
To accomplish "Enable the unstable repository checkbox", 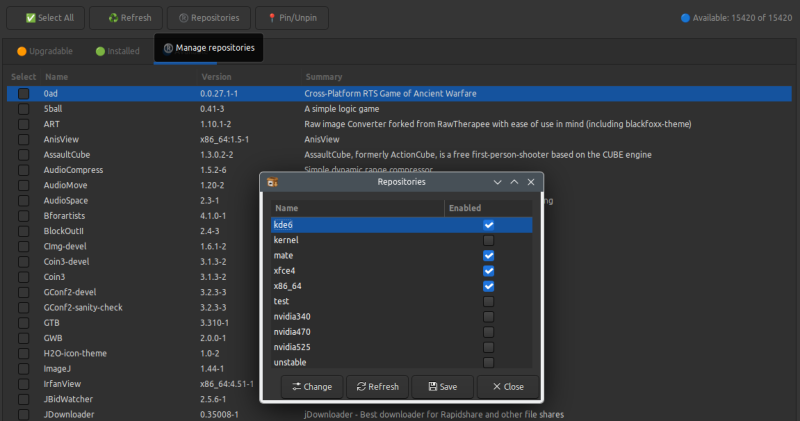I will click(x=488, y=362).
